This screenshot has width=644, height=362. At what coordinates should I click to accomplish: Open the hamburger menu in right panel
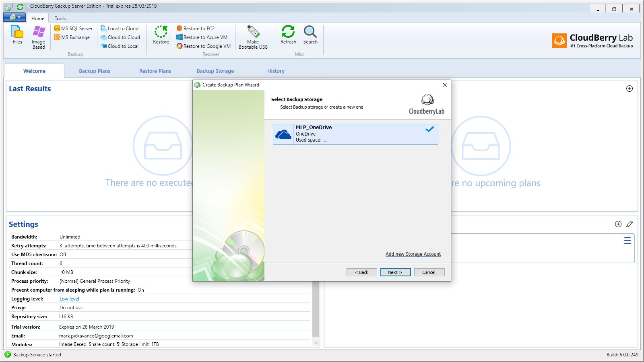coord(627,241)
